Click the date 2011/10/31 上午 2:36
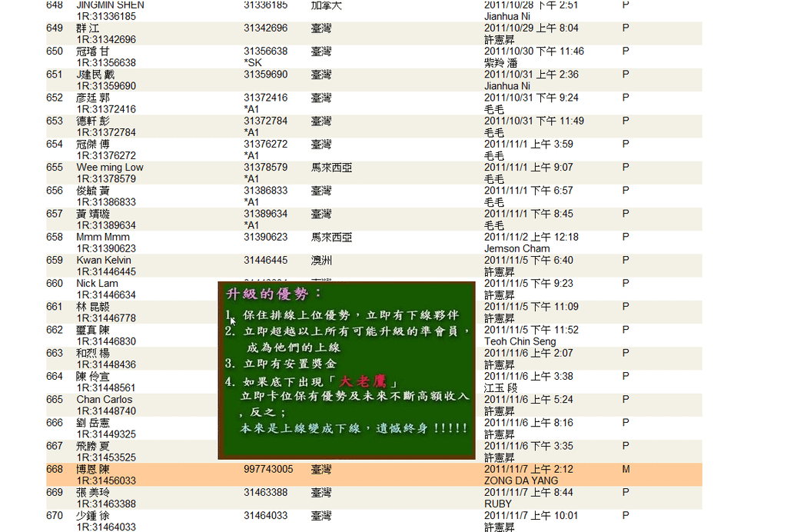The image size is (787, 532). click(x=531, y=75)
